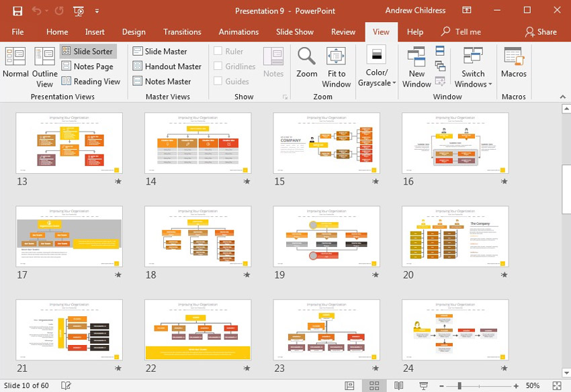
Task: Switch to Slide Sorter view
Action: (88, 51)
